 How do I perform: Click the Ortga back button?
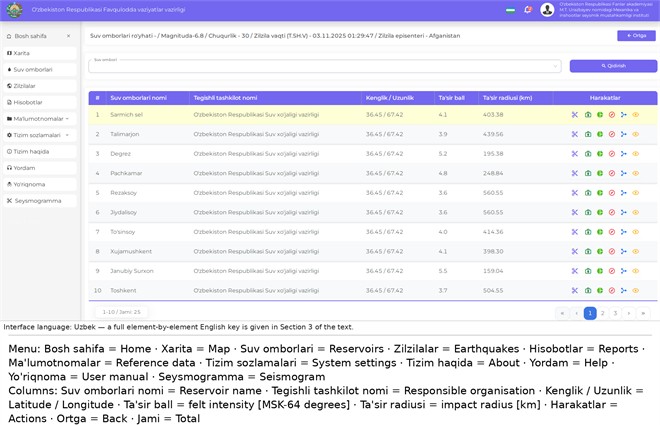click(636, 36)
